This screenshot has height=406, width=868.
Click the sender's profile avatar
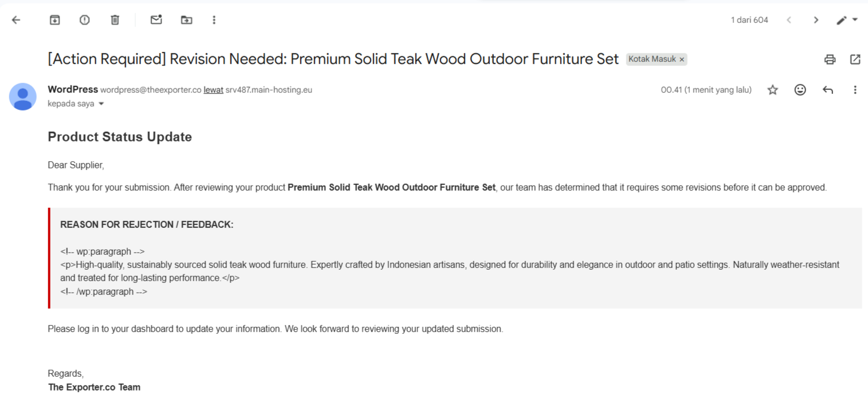pos(23,97)
